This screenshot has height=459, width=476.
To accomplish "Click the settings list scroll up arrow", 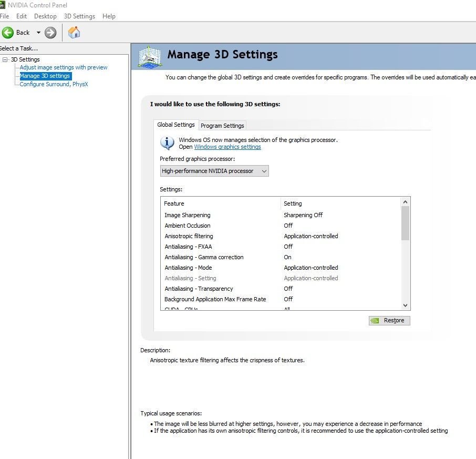I will point(405,202).
